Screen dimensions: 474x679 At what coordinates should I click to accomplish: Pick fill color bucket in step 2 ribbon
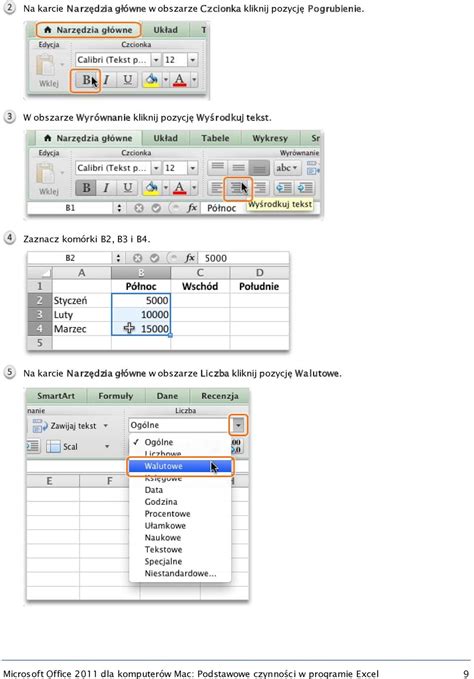152,80
